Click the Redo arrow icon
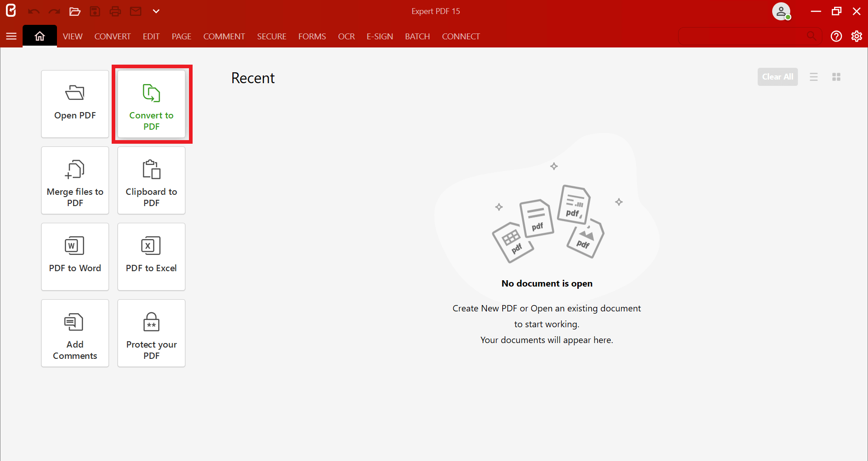868x461 pixels. coord(54,11)
